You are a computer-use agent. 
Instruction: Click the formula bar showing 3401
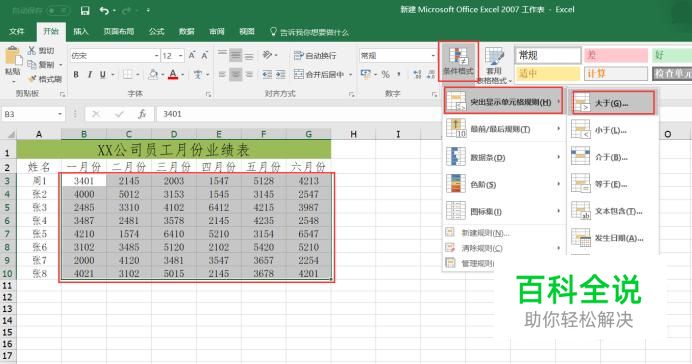coord(300,114)
